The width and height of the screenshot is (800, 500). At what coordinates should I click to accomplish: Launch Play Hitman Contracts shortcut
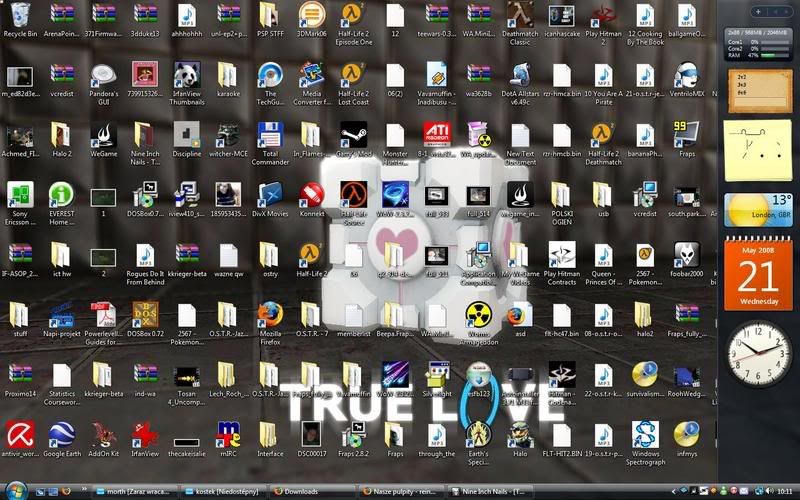tap(562, 255)
